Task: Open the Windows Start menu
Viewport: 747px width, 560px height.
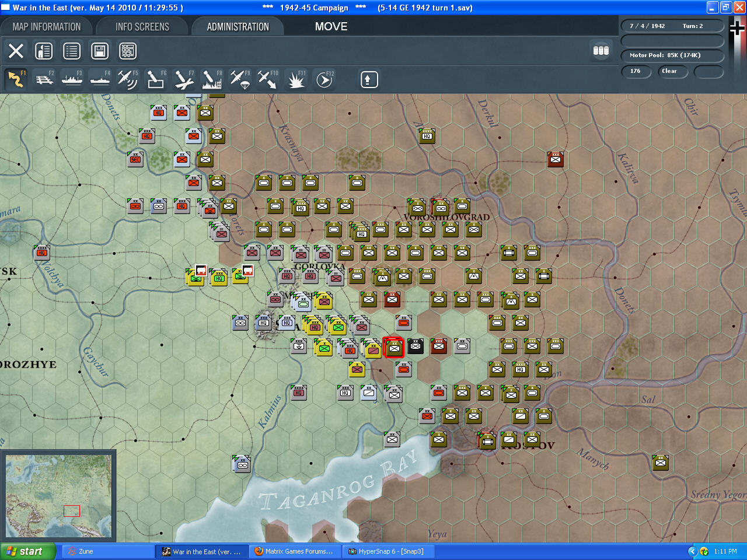Action: tap(28, 551)
